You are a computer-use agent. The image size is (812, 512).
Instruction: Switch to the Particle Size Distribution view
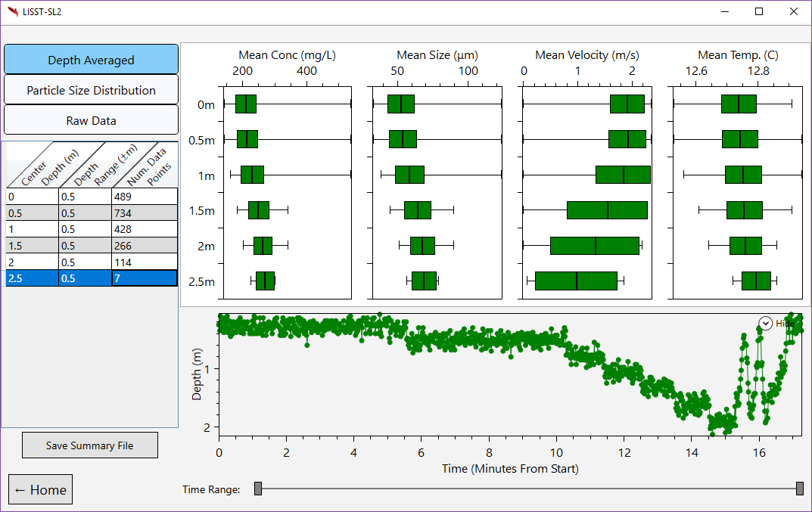[x=91, y=89]
